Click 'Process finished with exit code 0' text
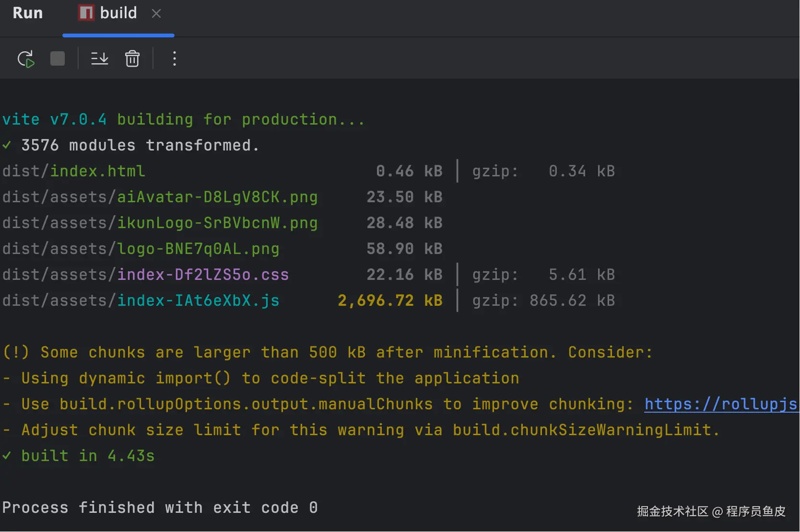 160,508
